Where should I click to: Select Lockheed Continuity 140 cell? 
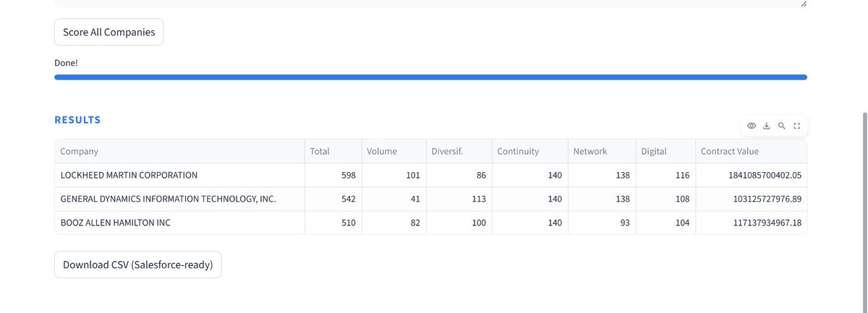529,175
